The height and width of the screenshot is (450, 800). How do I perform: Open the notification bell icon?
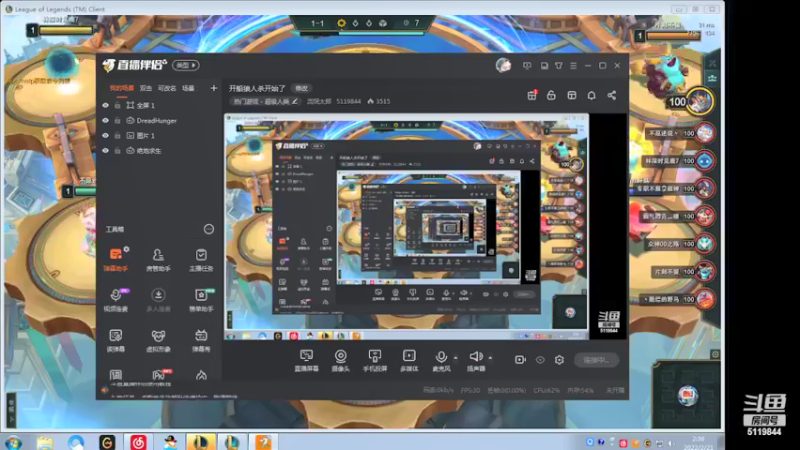pyautogui.click(x=591, y=95)
